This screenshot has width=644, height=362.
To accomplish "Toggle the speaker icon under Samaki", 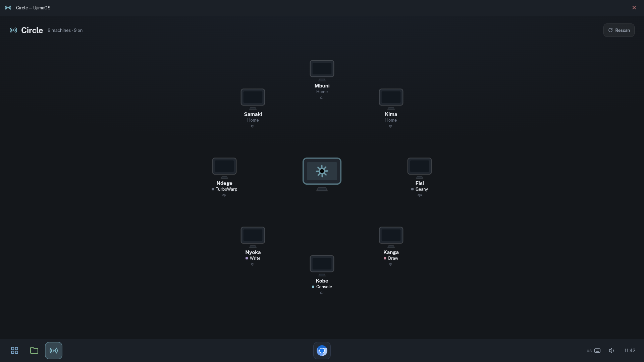I will pos(253,126).
